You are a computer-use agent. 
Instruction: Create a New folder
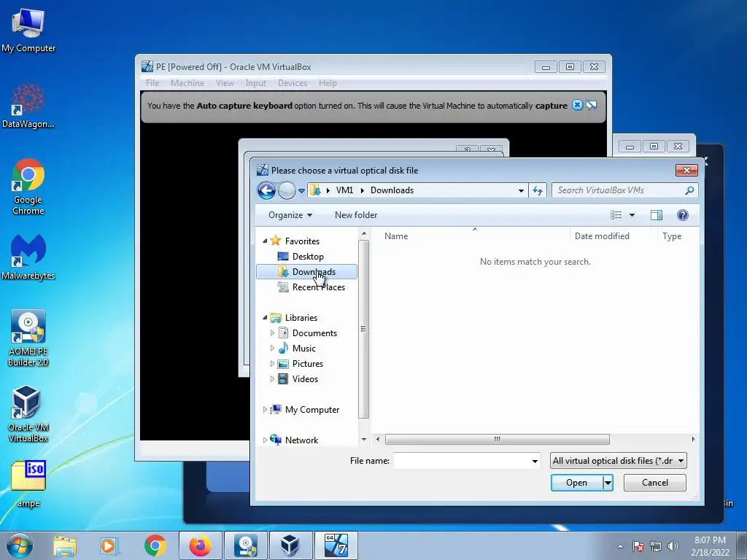[x=356, y=215]
